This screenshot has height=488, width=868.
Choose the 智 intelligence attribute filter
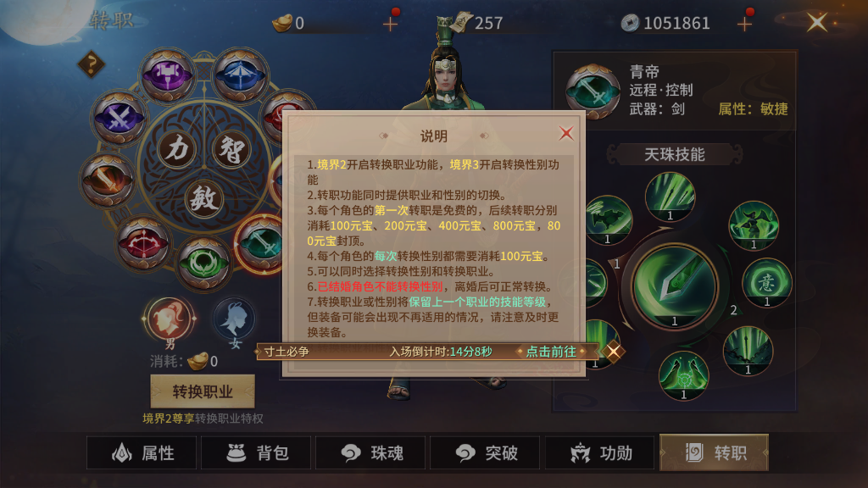pyautogui.click(x=231, y=148)
